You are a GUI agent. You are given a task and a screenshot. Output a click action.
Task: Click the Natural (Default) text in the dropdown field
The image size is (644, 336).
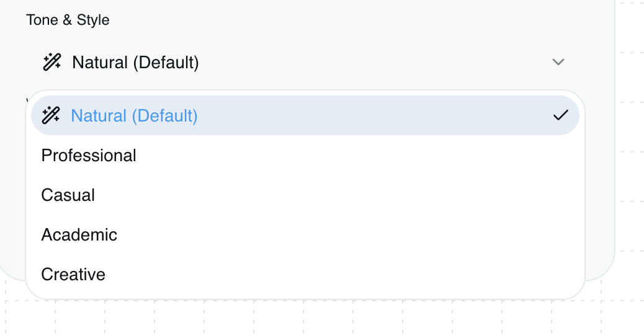(135, 63)
